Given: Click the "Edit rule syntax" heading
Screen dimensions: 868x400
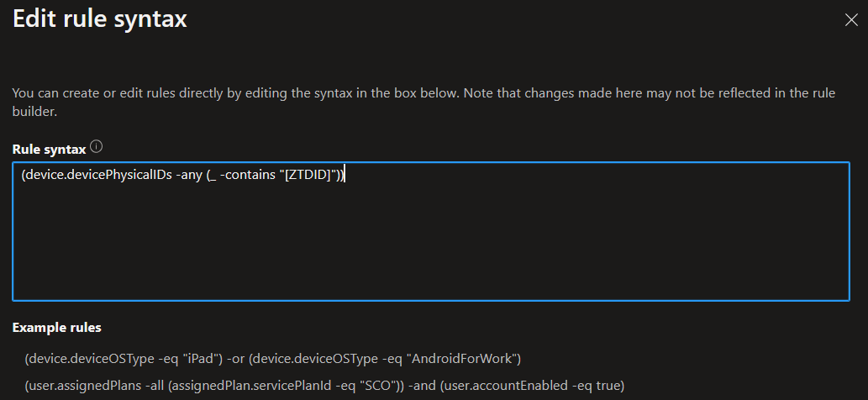Looking at the screenshot, I should coord(99,18).
